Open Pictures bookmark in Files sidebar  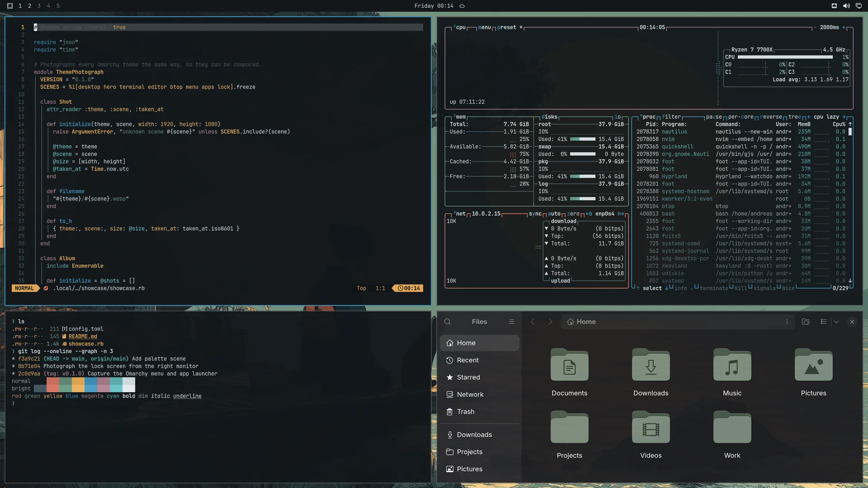(x=480, y=469)
